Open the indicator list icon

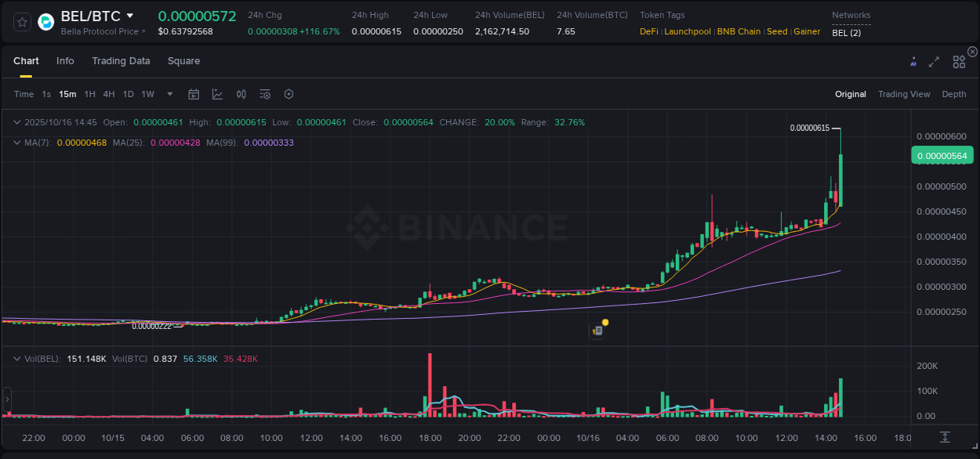click(265, 93)
